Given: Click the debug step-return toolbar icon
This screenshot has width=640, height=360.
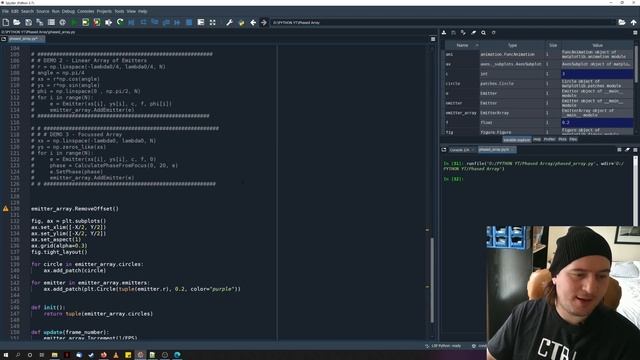Looking at the screenshot, I should click(x=166, y=22).
